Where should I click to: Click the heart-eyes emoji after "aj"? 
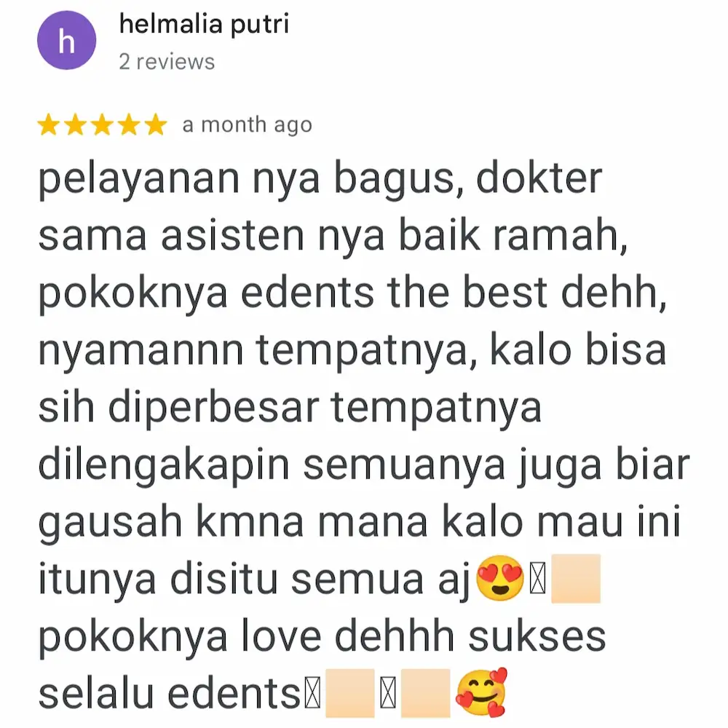click(500, 578)
